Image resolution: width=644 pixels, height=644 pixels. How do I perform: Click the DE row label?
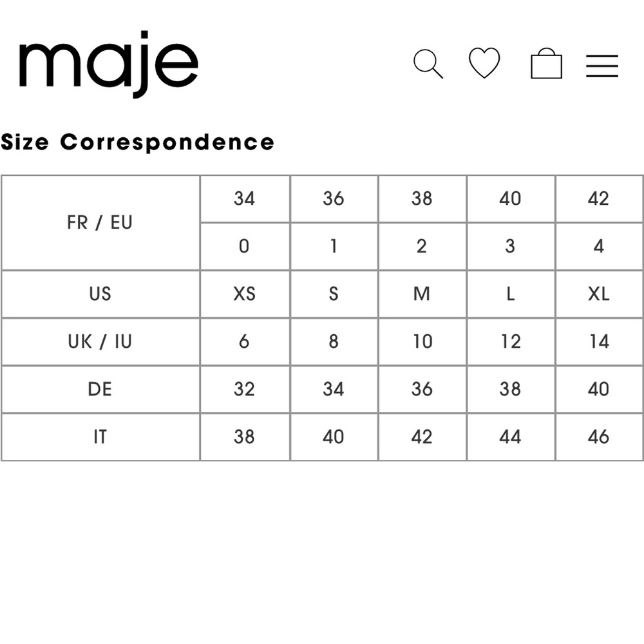[x=100, y=390]
